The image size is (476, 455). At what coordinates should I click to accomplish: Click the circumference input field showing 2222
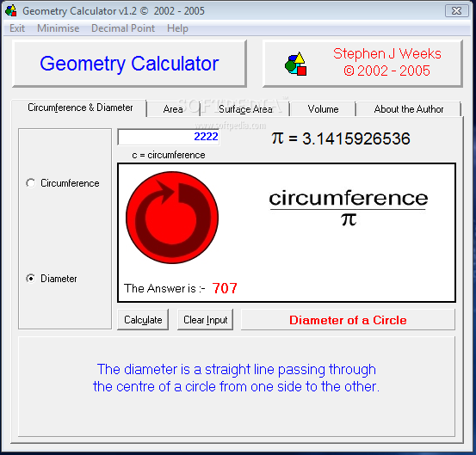[x=169, y=137]
